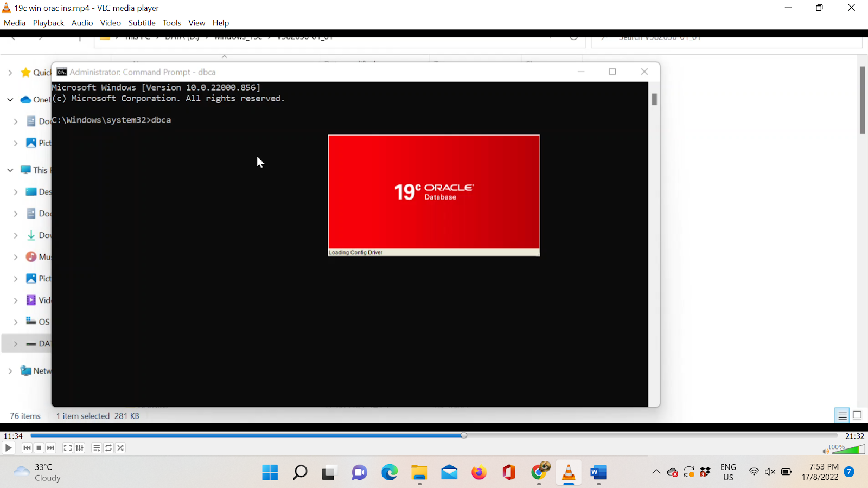868x488 pixels.
Task: Launch Firefox from the taskbar
Action: pyautogui.click(x=479, y=473)
